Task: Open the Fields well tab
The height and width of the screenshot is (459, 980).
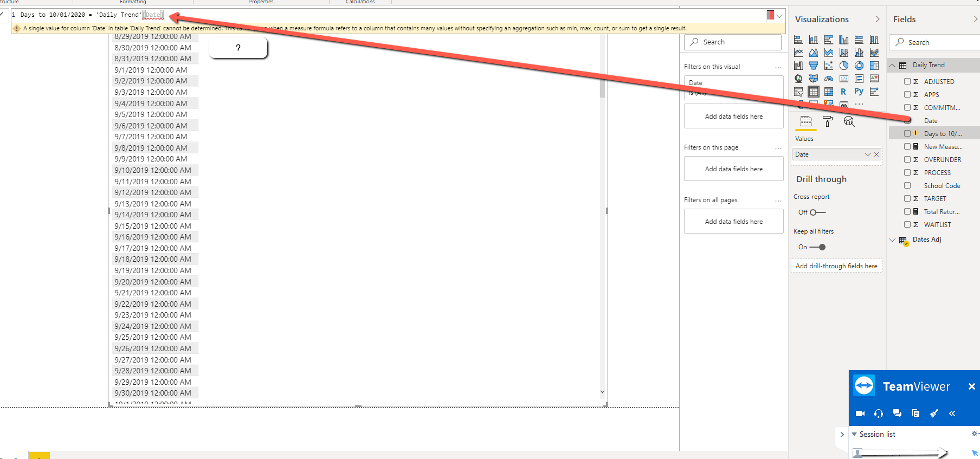Action: (806, 121)
